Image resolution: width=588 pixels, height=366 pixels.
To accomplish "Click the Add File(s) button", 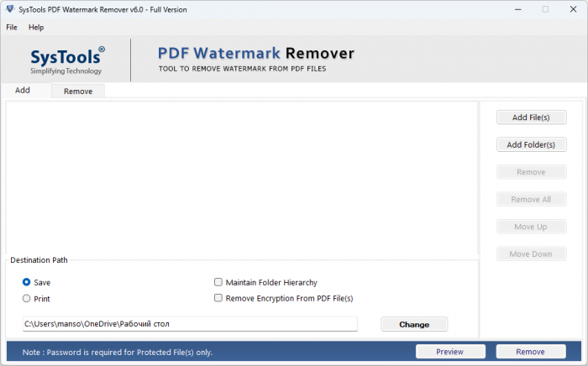I will [531, 118].
